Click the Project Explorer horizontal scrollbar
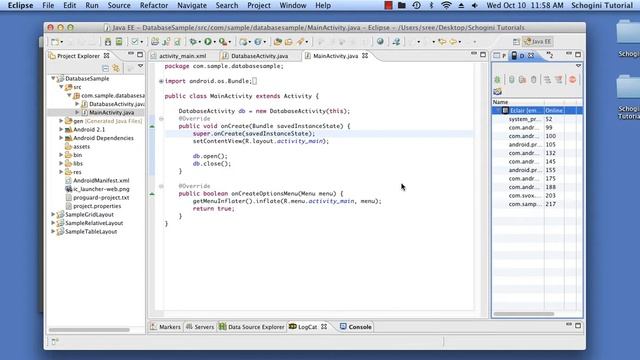 tap(89, 330)
